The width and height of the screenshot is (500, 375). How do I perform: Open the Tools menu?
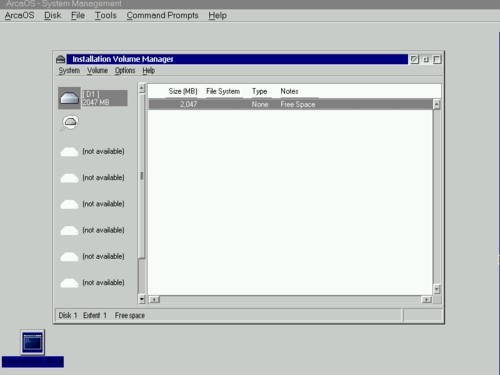point(106,15)
